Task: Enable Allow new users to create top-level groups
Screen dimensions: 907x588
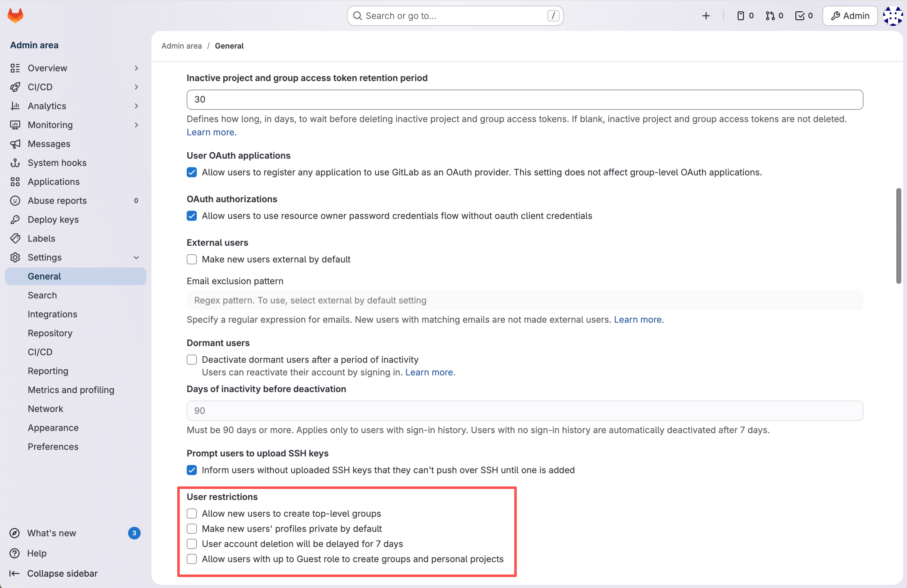Action: click(x=192, y=513)
